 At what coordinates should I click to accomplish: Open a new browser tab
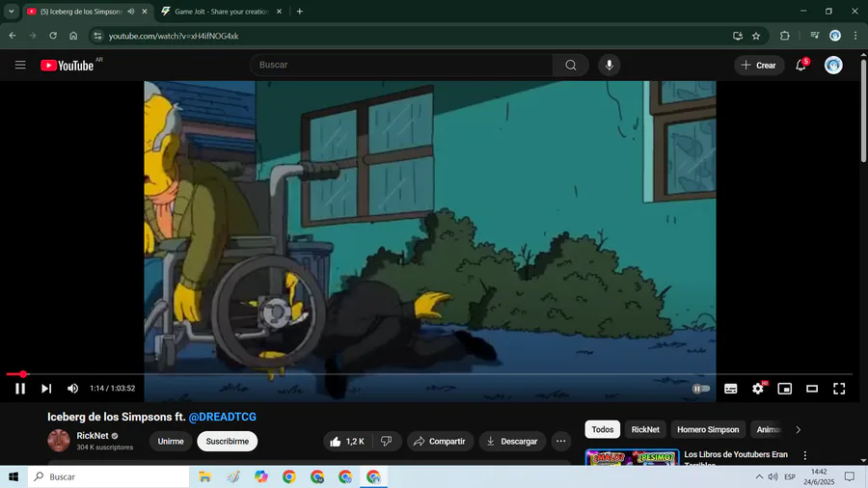(300, 11)
